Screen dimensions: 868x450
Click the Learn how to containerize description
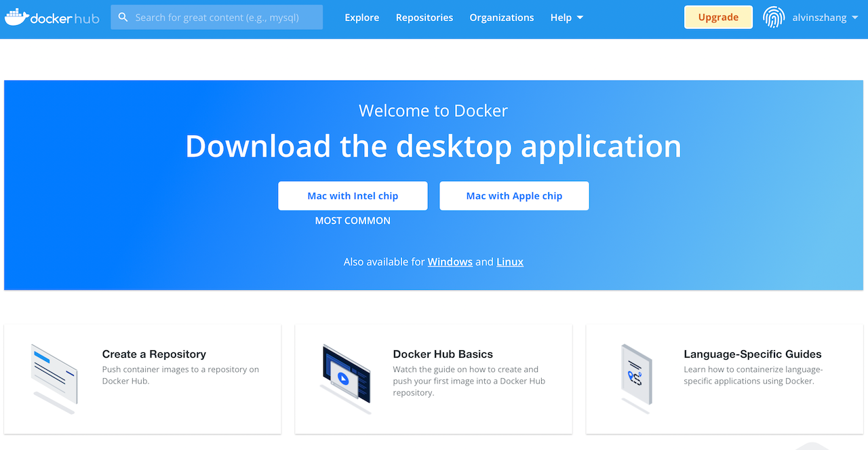click(753, 375)
